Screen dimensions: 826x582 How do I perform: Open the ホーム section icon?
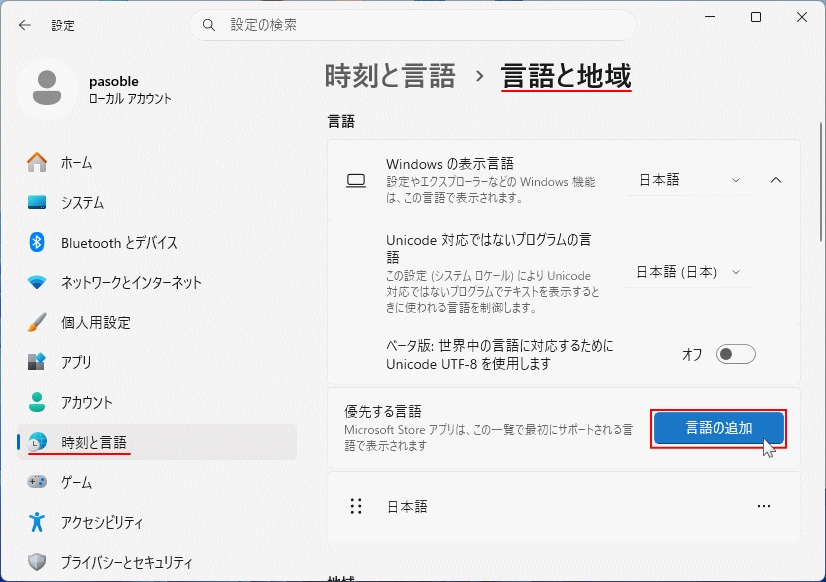38,162
